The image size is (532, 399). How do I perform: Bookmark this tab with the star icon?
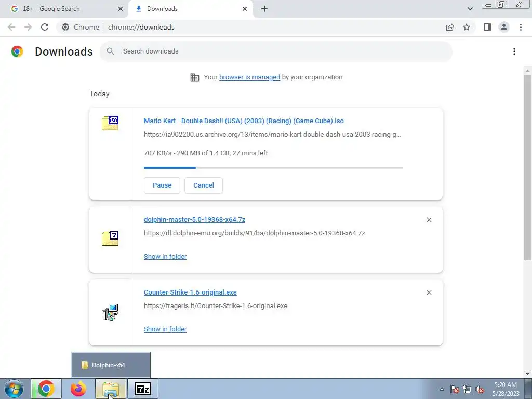click(467, 27)
